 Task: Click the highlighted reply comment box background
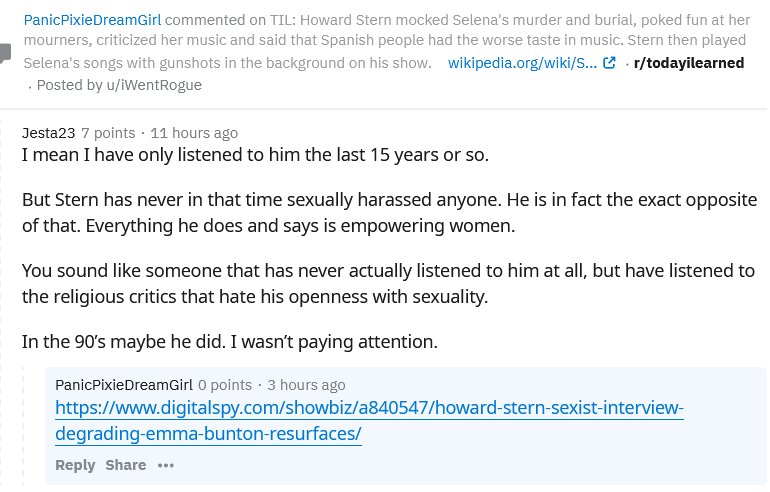[x=600, y=462]
